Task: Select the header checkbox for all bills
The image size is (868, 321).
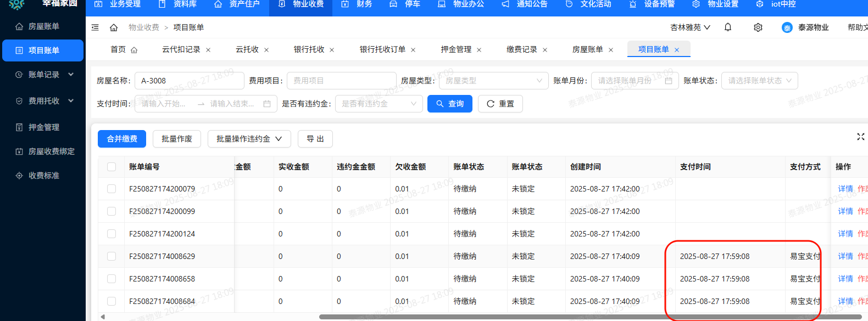Action: click(x=112, y=167)
